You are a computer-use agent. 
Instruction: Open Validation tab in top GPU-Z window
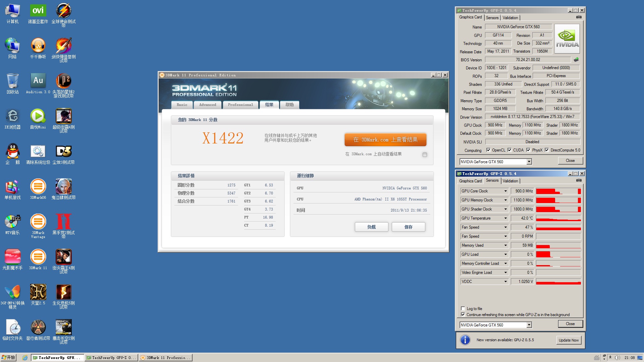tap(510, 18)
